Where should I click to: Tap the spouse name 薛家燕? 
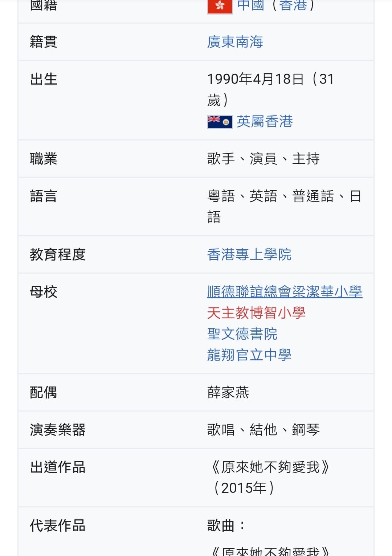click(x=228, y=392)
